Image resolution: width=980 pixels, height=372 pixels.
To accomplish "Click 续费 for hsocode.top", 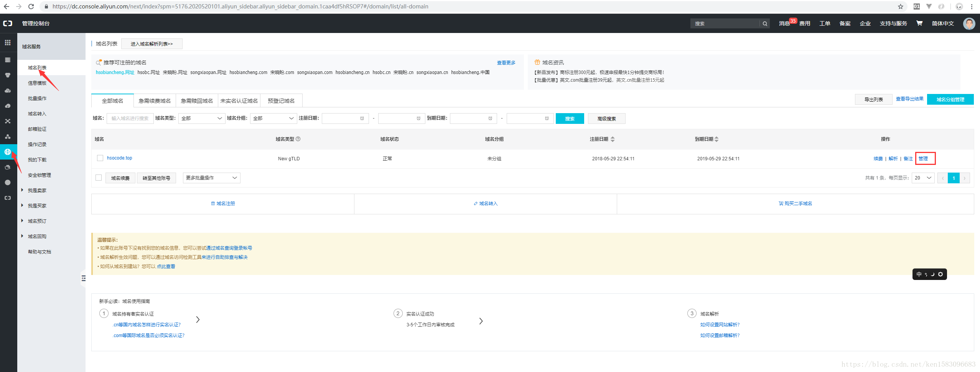I will 878,158.
